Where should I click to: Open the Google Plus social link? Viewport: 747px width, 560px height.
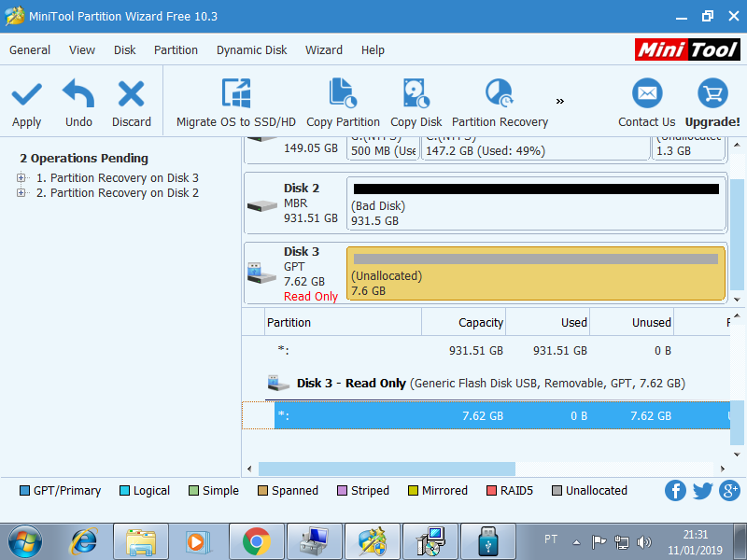(729, 491)
